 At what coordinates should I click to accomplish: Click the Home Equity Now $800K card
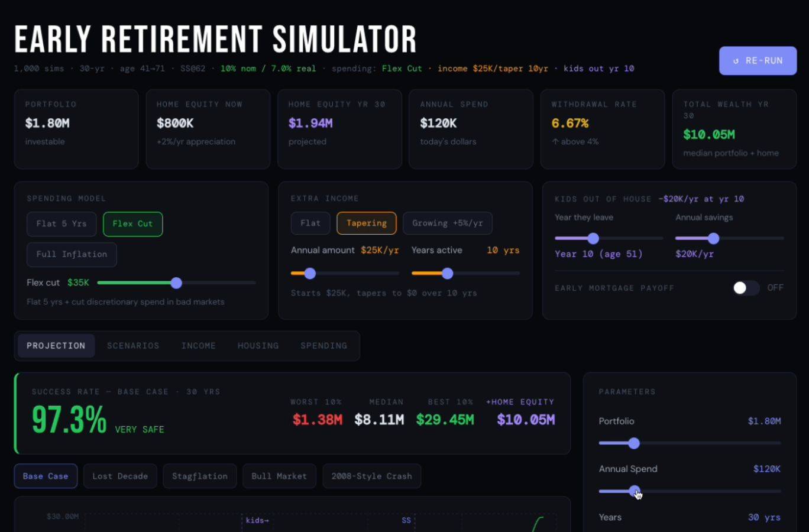(x=208, y=129)
